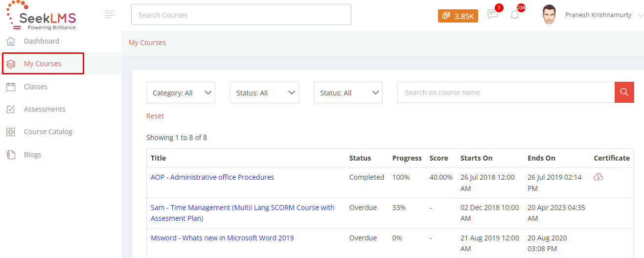Click the 3.85K points coin badge

458,16
